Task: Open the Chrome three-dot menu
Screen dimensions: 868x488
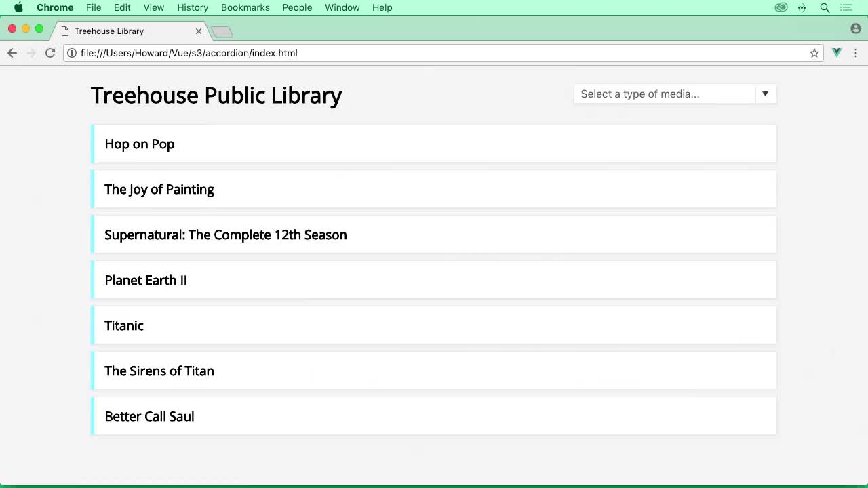Action: [x=856, y=53]
